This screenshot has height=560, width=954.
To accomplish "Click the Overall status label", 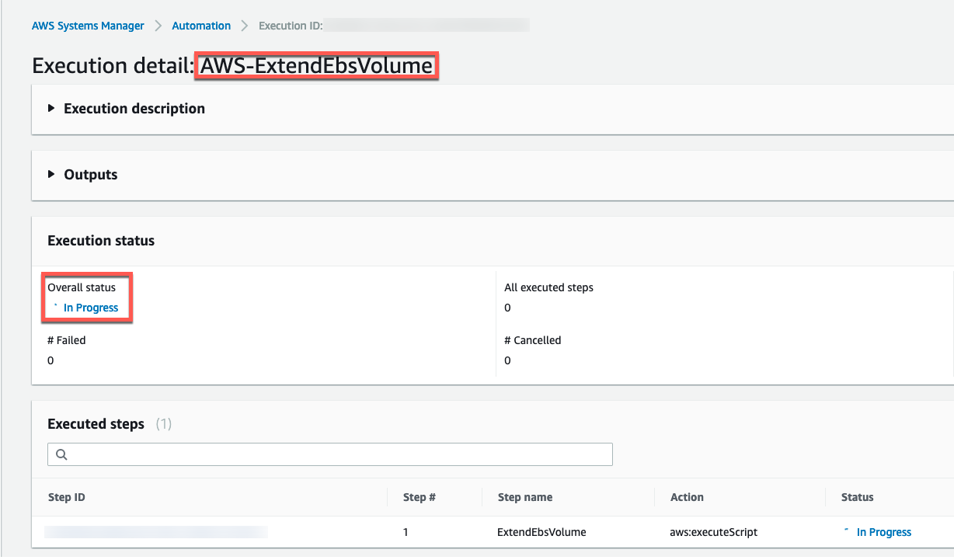I will (82, 287).
